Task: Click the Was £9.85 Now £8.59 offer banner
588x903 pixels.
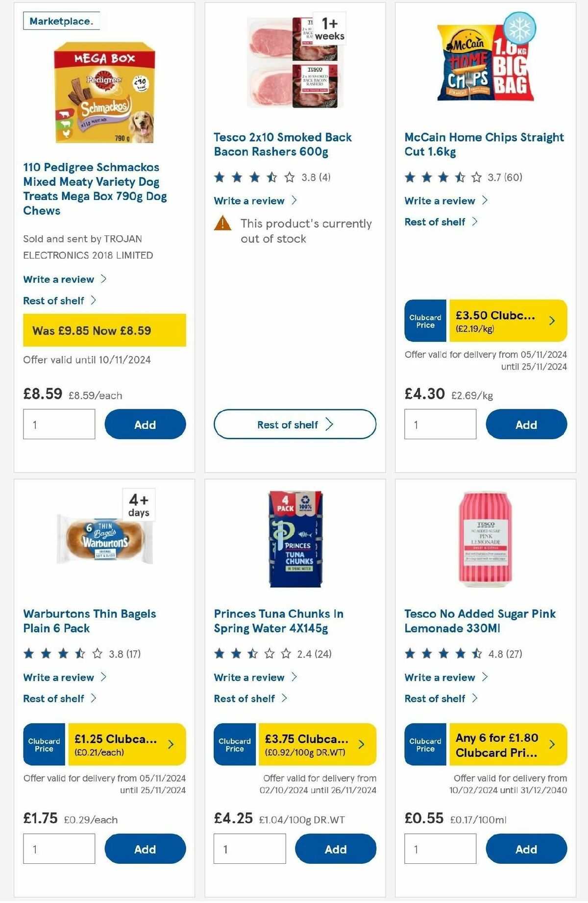Action: click(105, 330)
